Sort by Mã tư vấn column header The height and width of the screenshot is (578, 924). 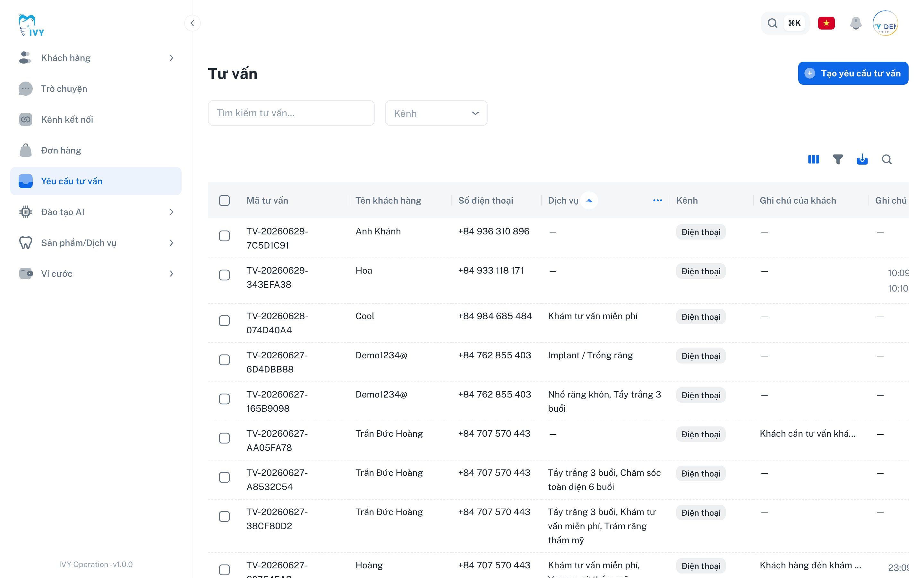[267, 200]
